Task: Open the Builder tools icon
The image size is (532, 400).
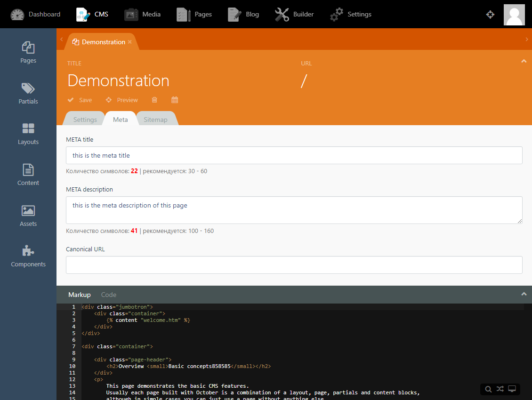Action: tap(282, 15)
